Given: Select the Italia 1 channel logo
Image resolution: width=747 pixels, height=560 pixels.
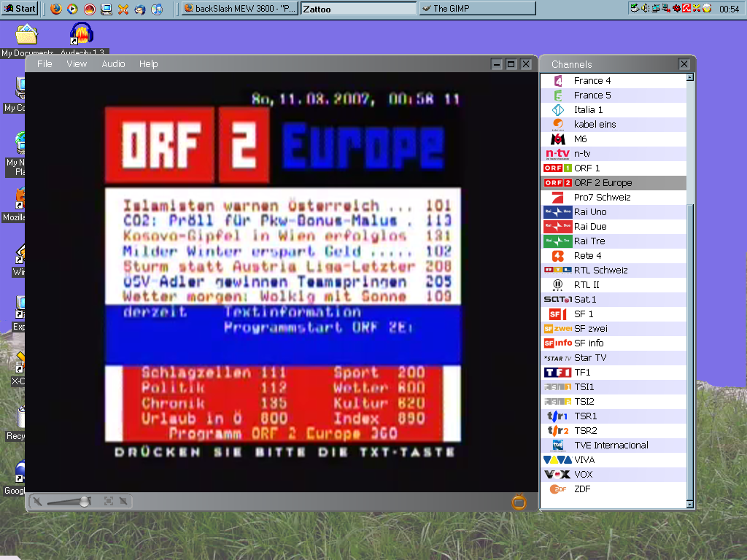Looking at the screenshot, I should 558,110.
